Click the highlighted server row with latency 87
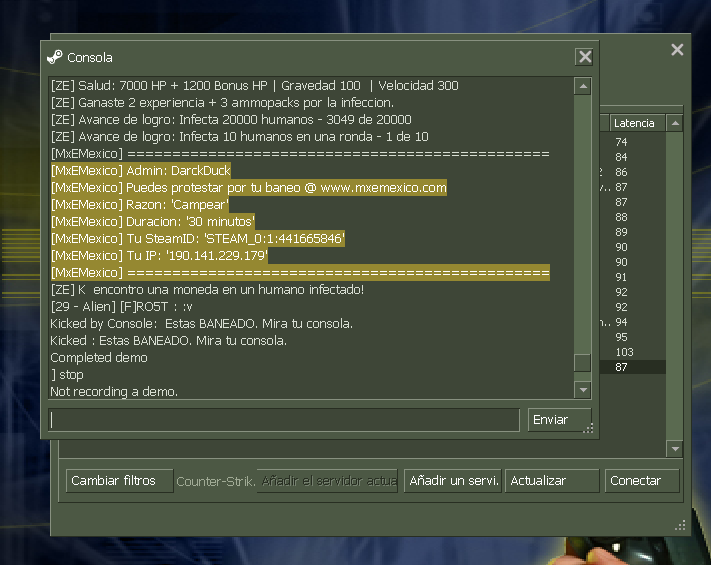The width and height of the screenshot is (711, 565). [x=633, y=367]
